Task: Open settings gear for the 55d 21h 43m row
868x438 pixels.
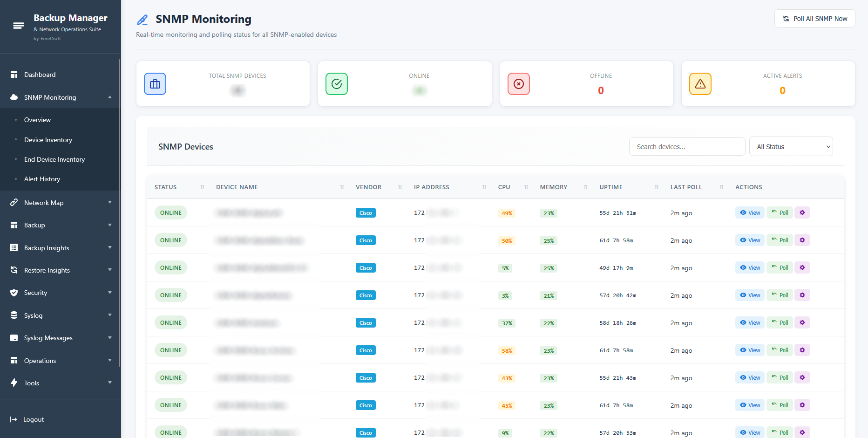Action: tap(802, 377)
